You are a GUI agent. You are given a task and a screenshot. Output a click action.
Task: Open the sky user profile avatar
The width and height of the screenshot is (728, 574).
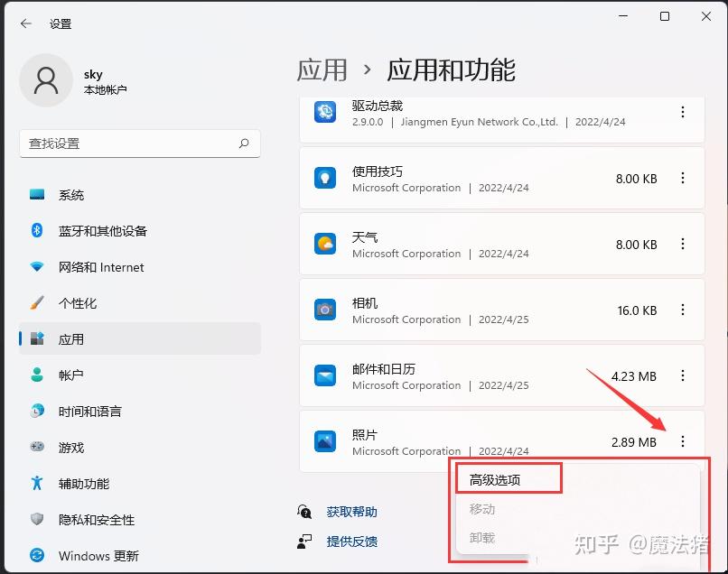pos(46,79)
